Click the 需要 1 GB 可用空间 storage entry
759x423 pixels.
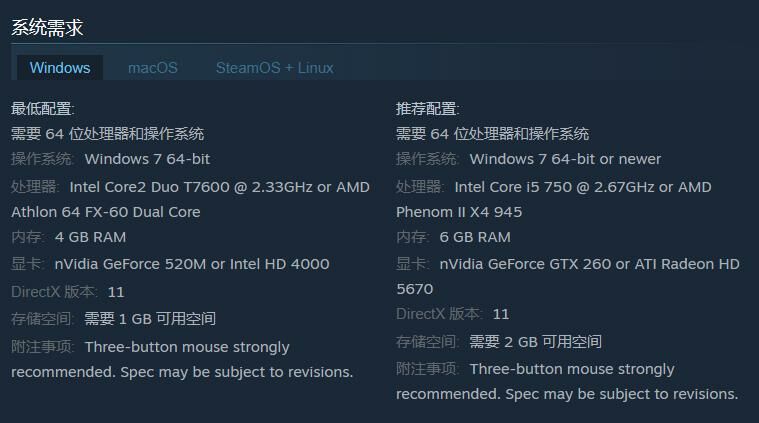[150, 319]
